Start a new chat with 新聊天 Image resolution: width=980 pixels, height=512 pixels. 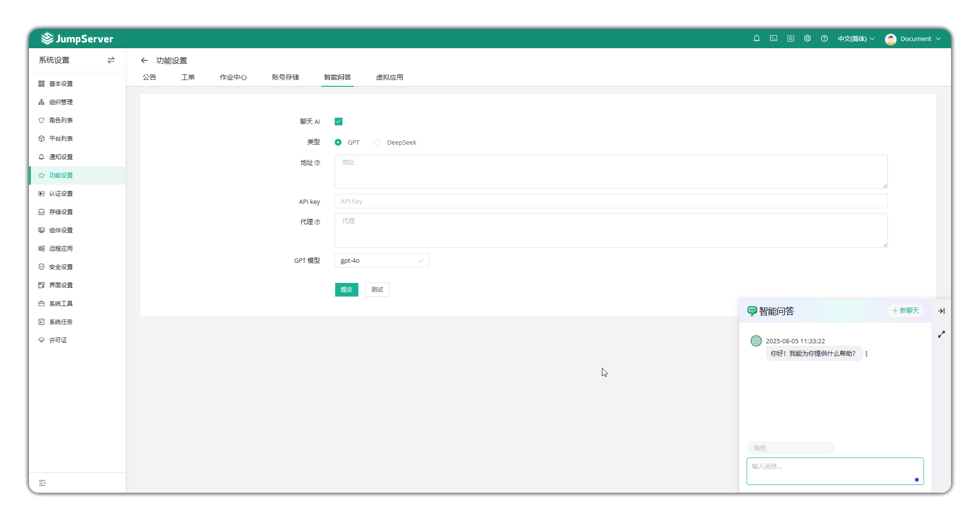[x=906, y=311]
